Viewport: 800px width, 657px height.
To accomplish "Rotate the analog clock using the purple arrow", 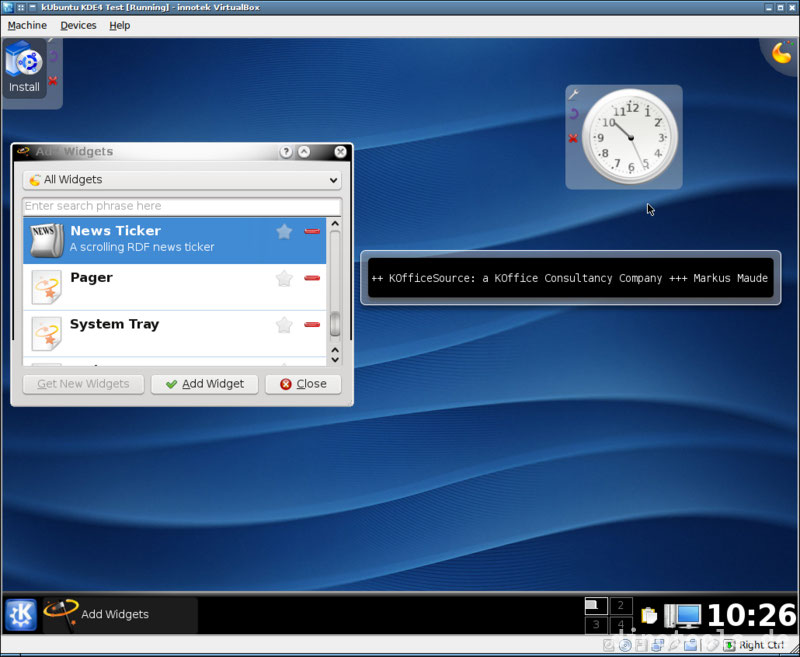I will coord(573,114).
